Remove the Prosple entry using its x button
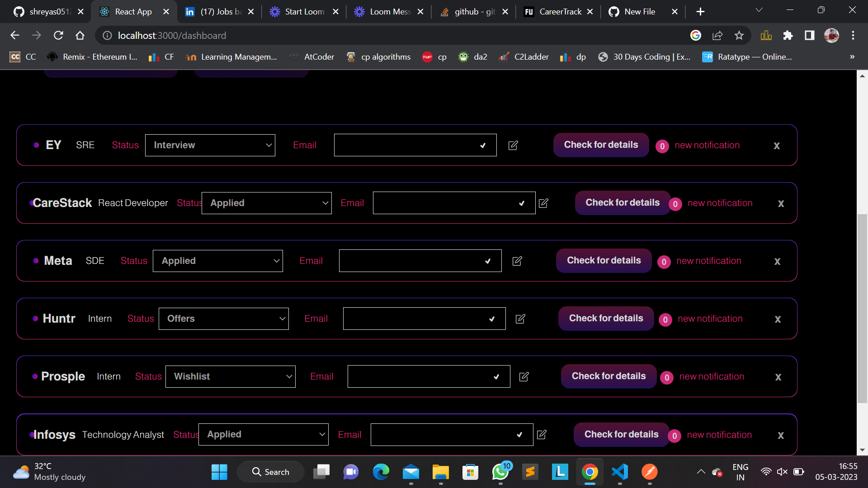Viewport: 868px width, 488px height. pyautogui.click(x=778, y=377)
